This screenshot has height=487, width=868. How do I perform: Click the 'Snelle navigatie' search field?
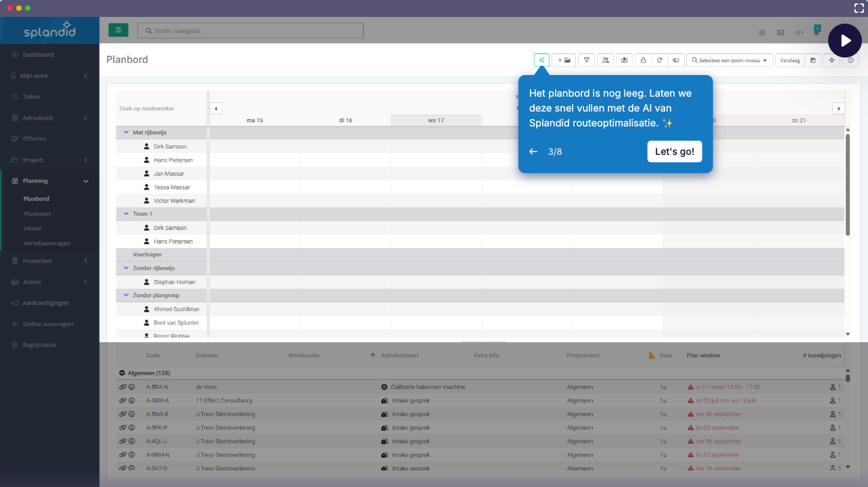coord(250,30)
